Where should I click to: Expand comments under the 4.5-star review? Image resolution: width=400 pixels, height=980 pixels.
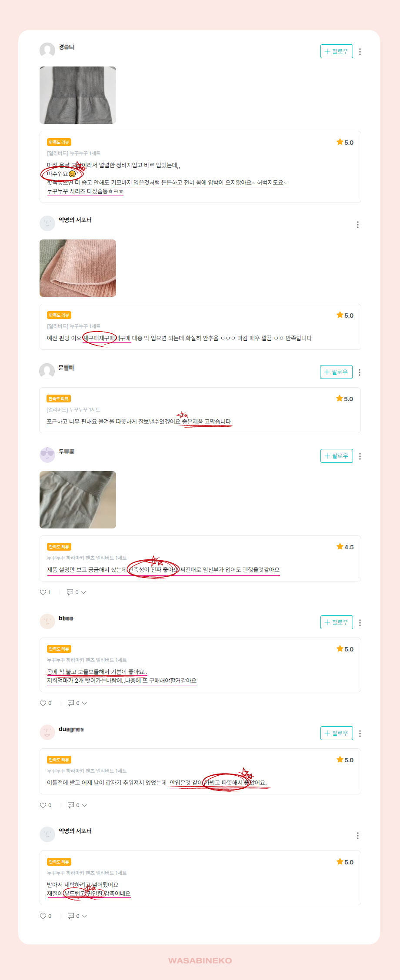(83, 592)
